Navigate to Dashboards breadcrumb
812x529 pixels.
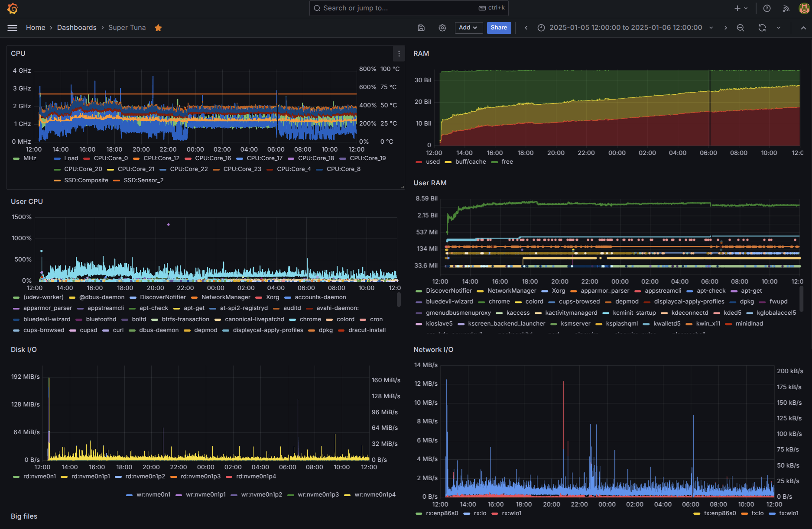pyautogui.click(x=77, y=28)
